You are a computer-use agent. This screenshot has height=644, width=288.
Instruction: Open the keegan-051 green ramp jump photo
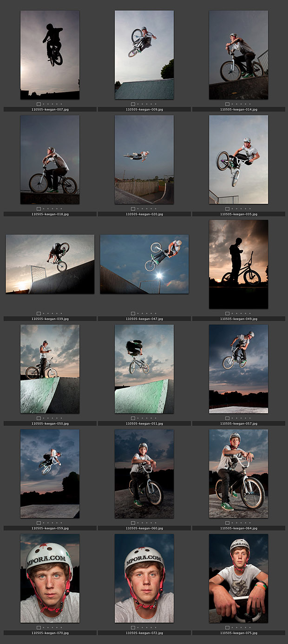(x=144, y=369)
